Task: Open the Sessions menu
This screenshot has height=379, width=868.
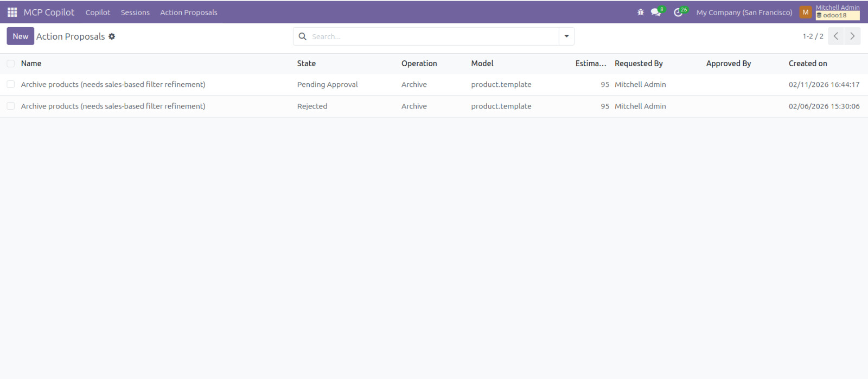Action: (x=135, y=12)
